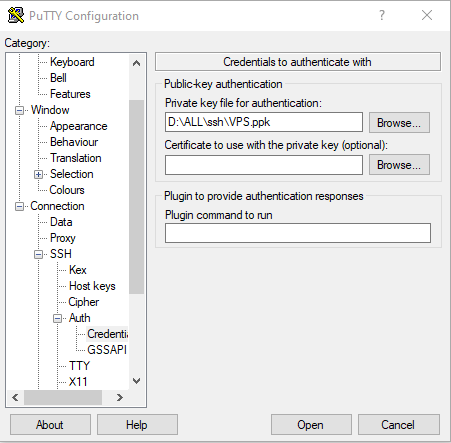Click the private key file path field
Screen dimensions: 451x443
pos(264,122)
